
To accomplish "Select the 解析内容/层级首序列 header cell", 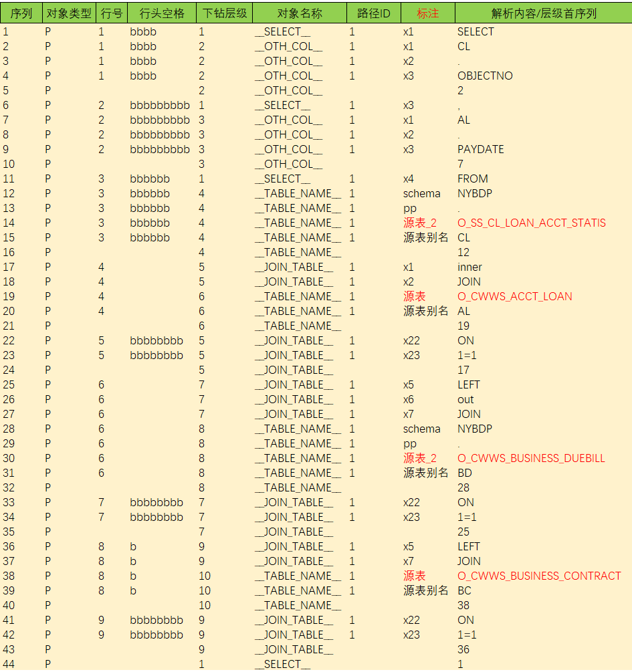I will pos(543,13).
